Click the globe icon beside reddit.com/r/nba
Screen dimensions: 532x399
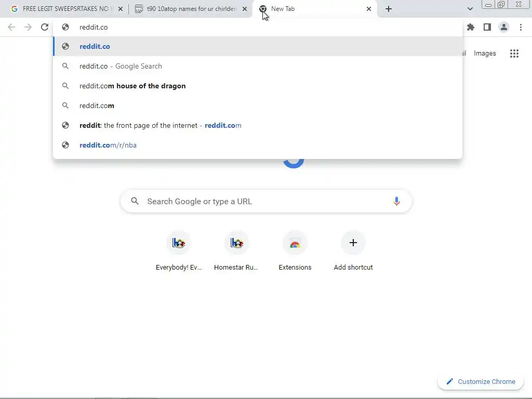pos(65,145)
